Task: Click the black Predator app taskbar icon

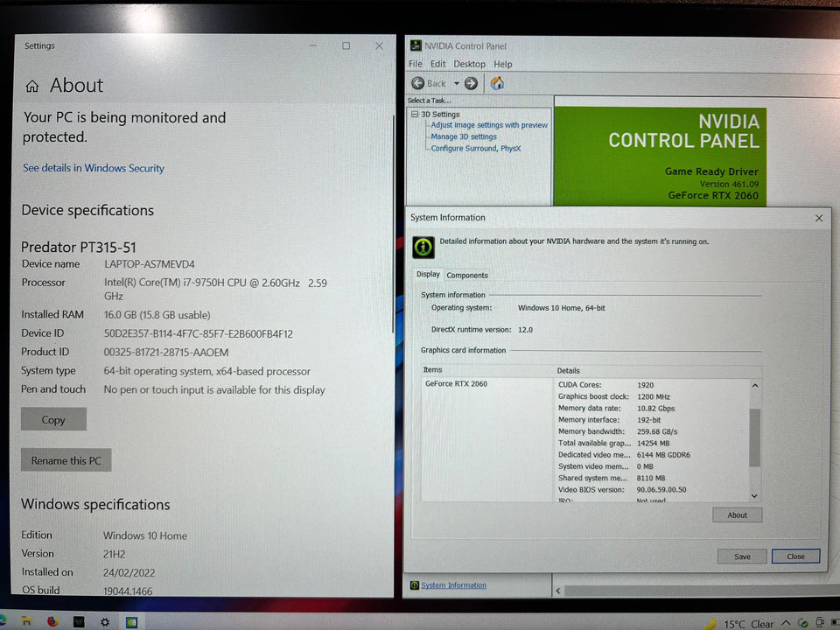Action: [79, 621]
